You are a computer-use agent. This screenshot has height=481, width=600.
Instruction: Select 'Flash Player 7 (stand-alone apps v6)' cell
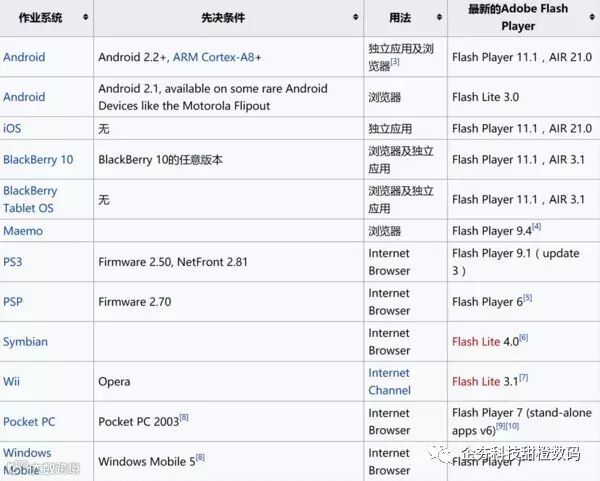click(x=524, y=422)
